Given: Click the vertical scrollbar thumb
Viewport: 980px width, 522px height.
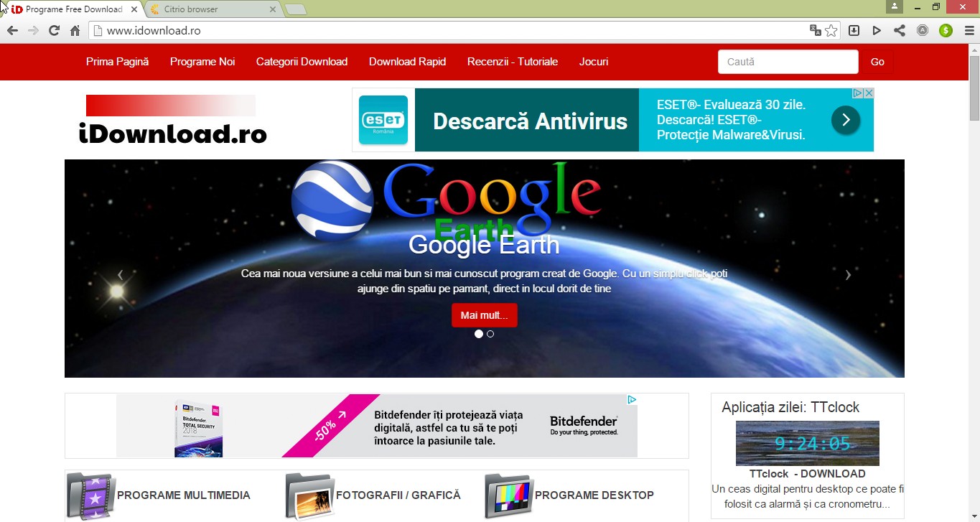Looking at the screenshot, I should coord(974,88).
